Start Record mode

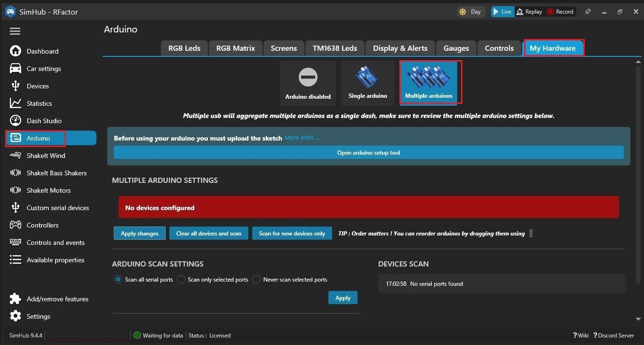(560, 12)
